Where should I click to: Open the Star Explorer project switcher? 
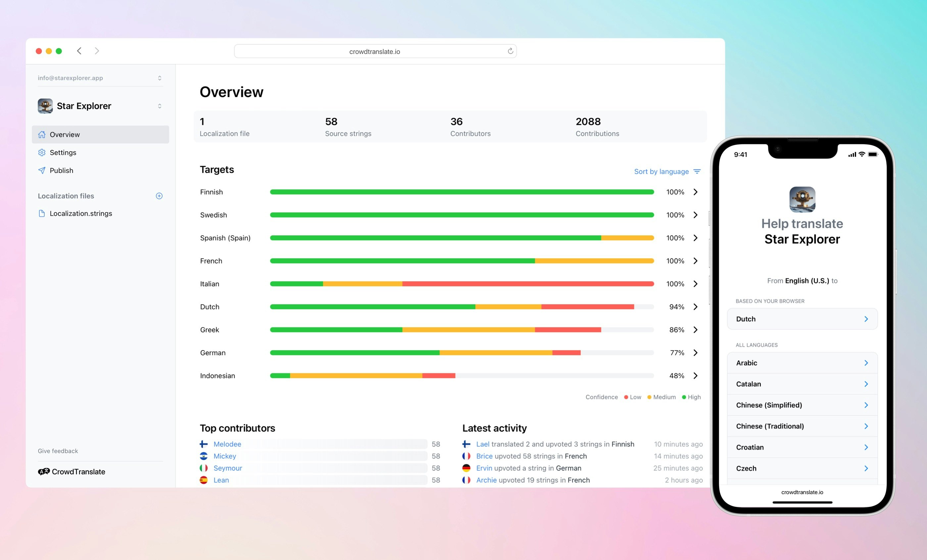pyautogui.click(x=100, y=106)
